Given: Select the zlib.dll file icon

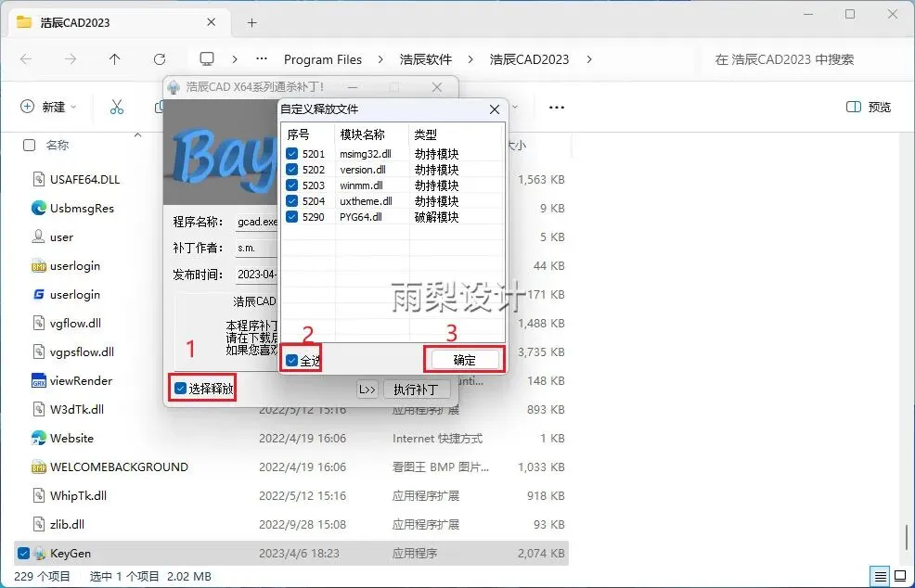Looking at the screenshot, I should (39, 524).
